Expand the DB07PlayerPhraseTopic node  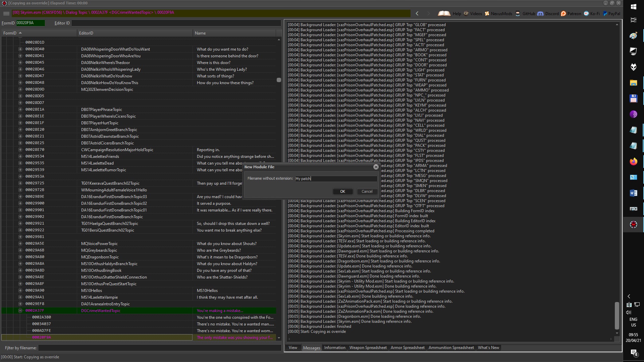pyautogui.click(x=20, y=110)
